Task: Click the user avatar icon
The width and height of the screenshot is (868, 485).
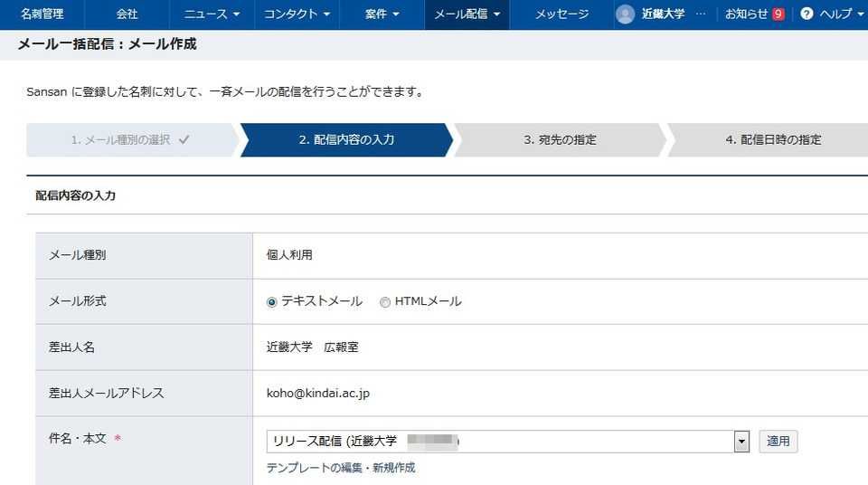Action: pos(625,14)
